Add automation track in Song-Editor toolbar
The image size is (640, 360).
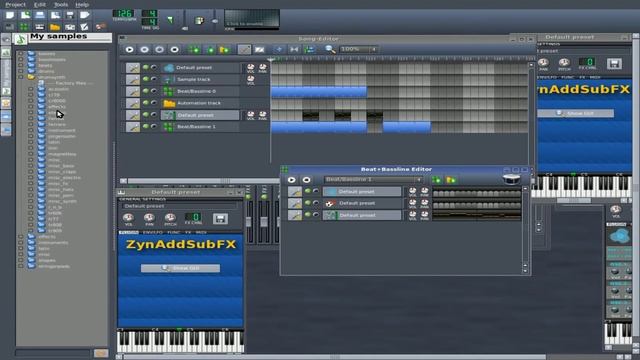(x=224, y=49)
